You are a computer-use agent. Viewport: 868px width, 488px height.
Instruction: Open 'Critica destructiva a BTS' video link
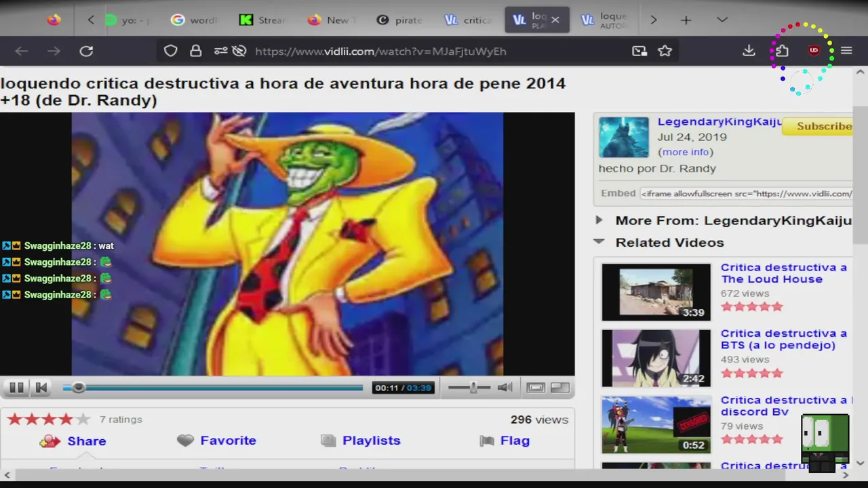[x=784, y=340]
